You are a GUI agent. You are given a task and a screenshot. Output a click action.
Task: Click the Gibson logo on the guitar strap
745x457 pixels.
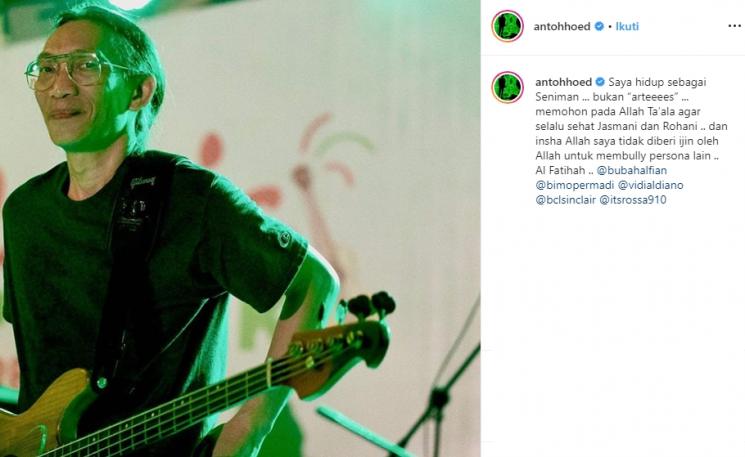[143, 182]
